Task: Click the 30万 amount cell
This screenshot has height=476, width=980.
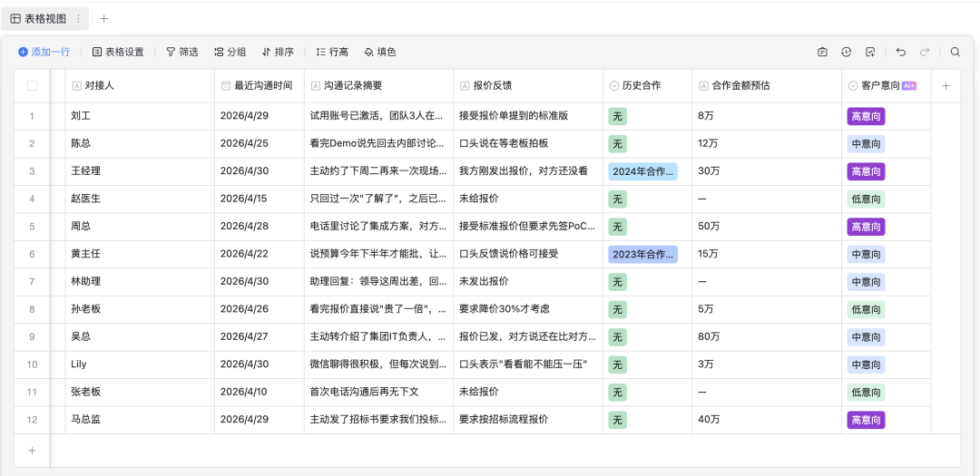Action: coord(767,171)
